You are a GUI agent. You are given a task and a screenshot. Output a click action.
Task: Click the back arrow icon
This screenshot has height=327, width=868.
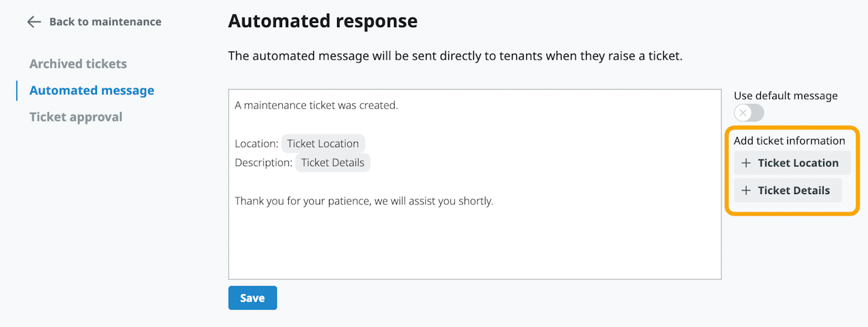pyautogui.click(x=34, y=22)
